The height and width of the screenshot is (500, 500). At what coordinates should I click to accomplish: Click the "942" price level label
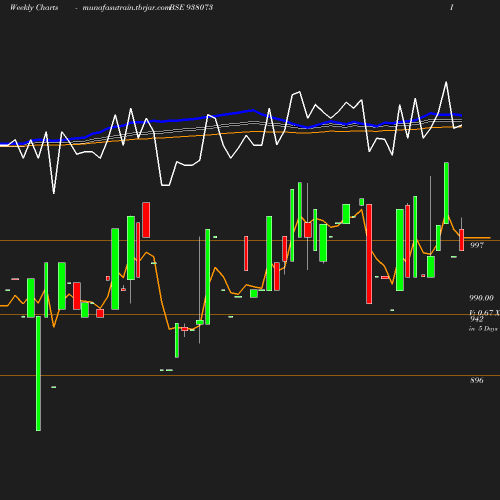point(477,319)
